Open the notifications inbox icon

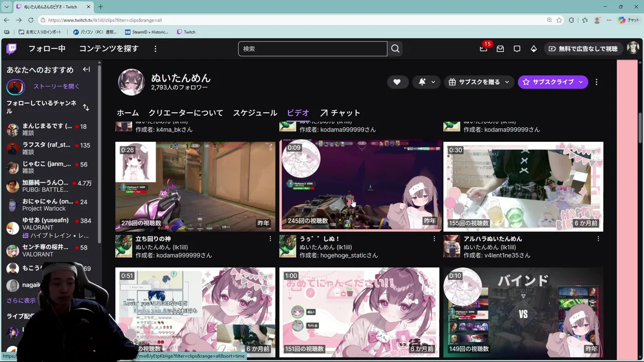coord(500,49)
